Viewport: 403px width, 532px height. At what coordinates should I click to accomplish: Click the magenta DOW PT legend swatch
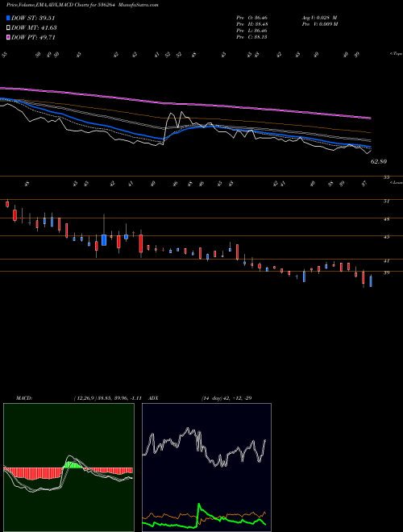click(x=9, y=37)
